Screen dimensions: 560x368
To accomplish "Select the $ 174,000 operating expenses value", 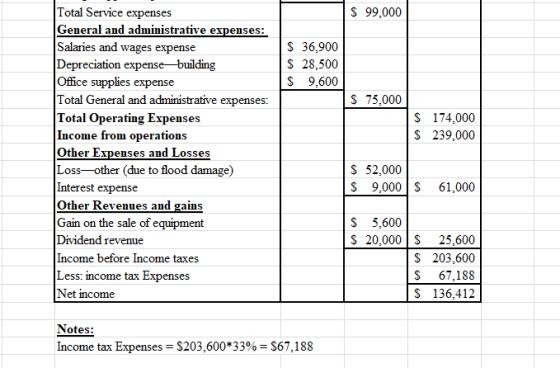I will click(444, 118).
